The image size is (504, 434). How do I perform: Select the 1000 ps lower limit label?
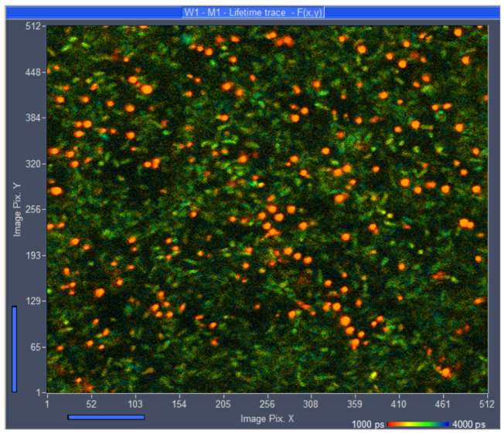tap(368, 425)
